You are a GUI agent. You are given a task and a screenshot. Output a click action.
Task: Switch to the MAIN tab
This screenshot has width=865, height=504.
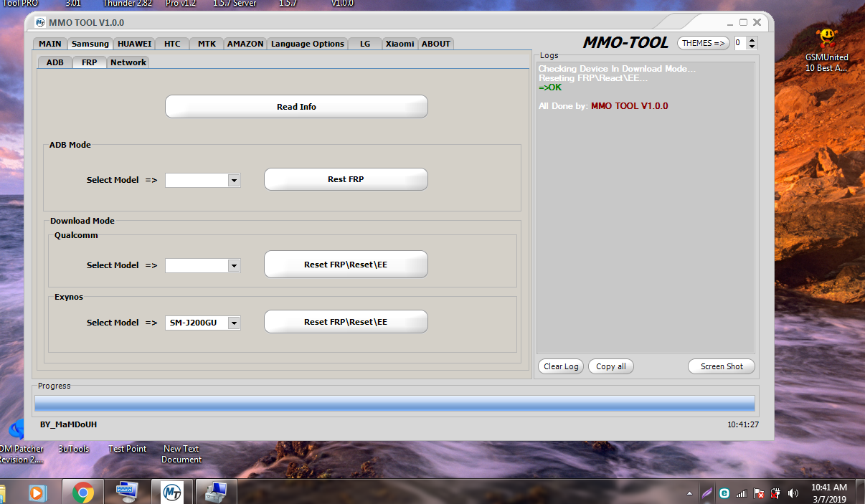50,44
